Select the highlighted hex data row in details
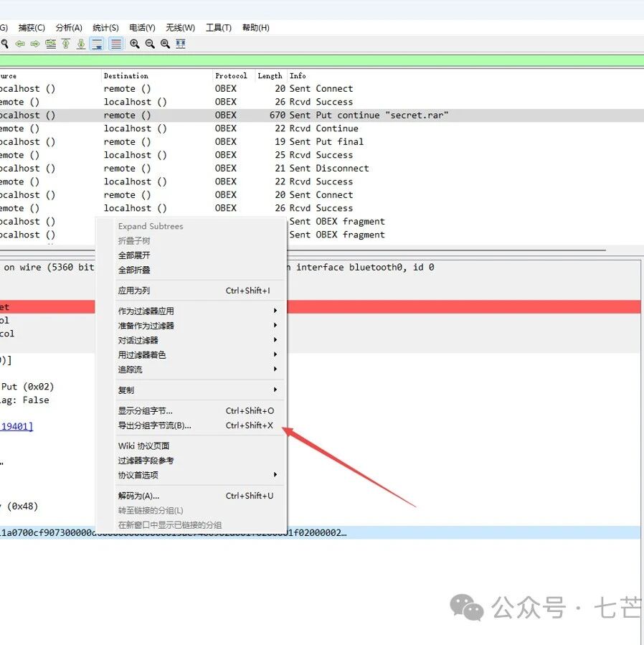Screen dimensions: 644x645 point(320,532)
